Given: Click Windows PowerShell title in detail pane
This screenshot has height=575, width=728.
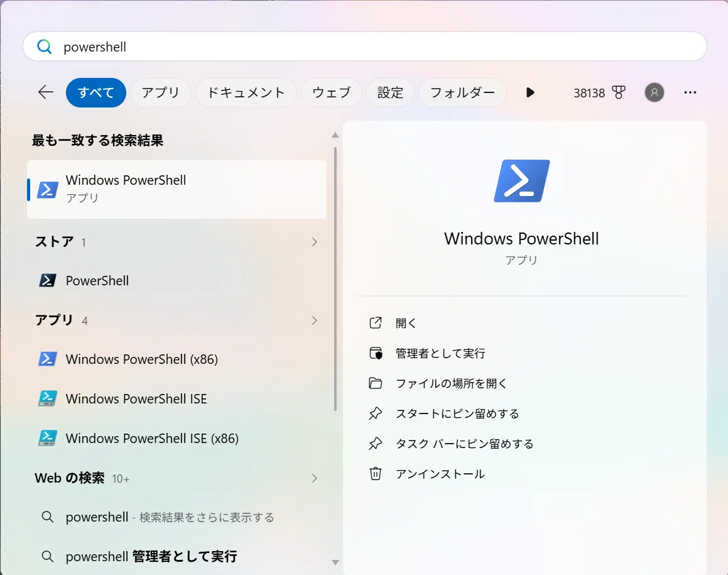Looking at the screenshot, I should tap(521, 239).
